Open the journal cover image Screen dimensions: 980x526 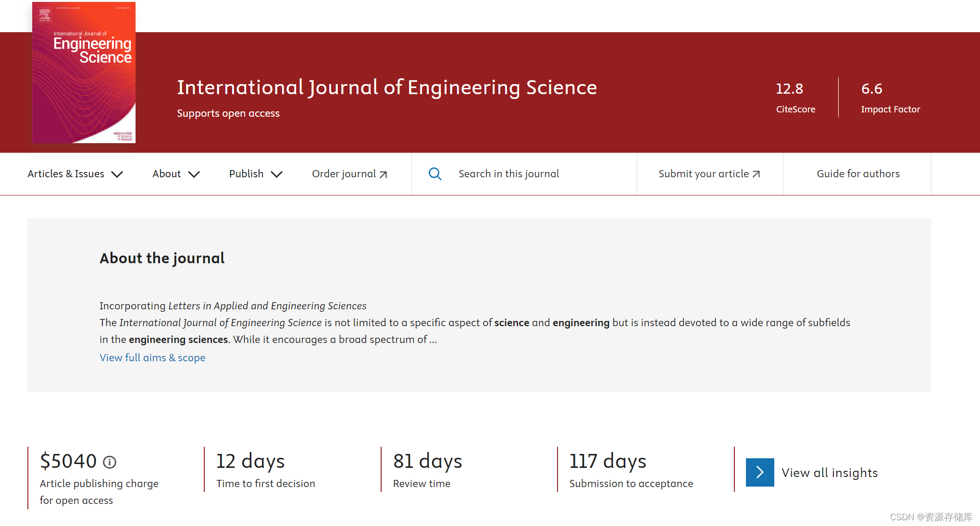84,72
